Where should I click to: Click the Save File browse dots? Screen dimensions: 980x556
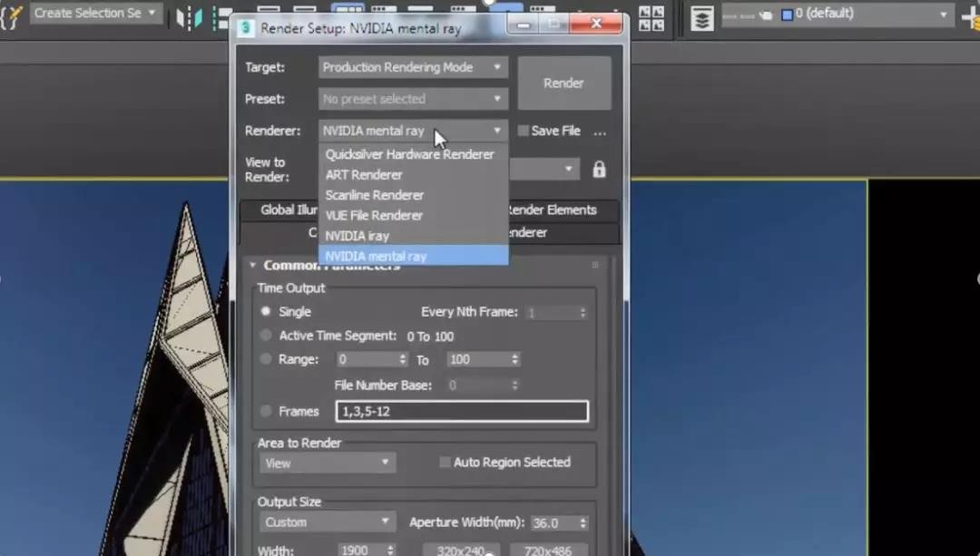pos(600,132)
